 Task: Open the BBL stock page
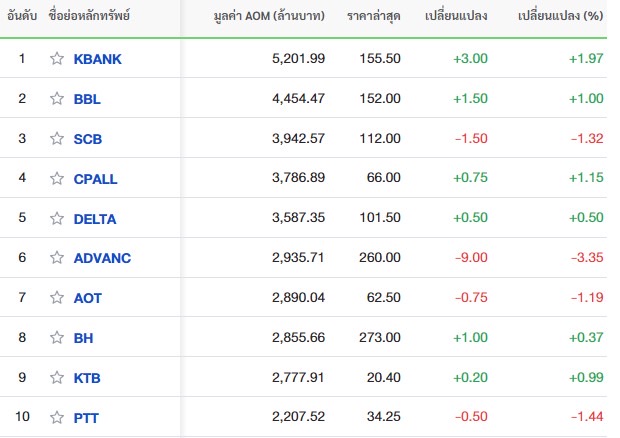pos(87,99)
